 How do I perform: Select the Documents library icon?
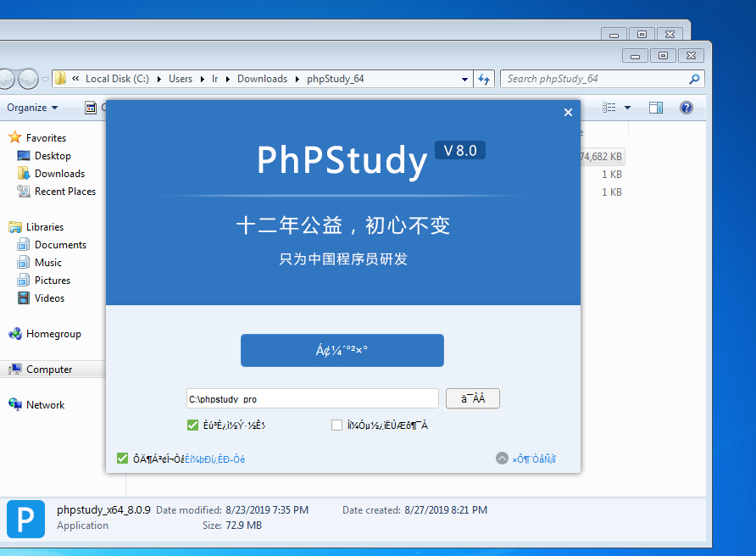(24, 244)
